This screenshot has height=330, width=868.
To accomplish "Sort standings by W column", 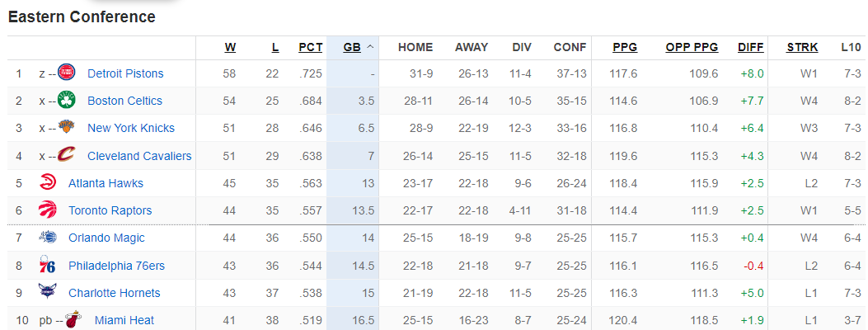I will click(230, 47).
